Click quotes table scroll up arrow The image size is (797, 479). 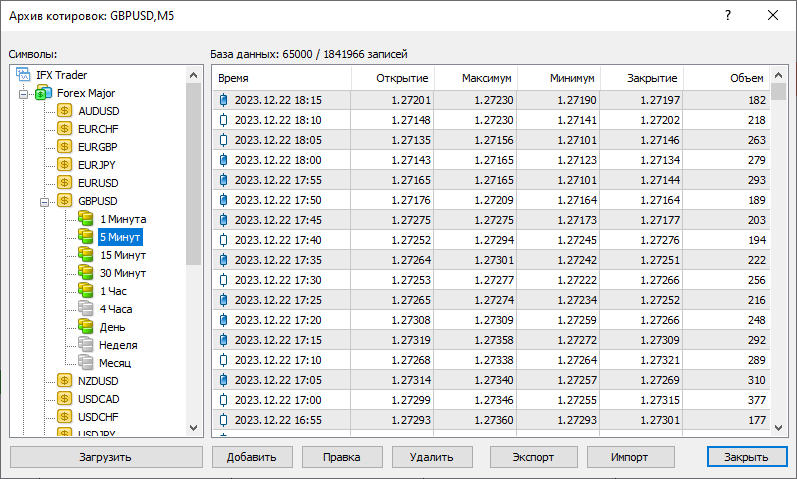click(x=778, y=75)
